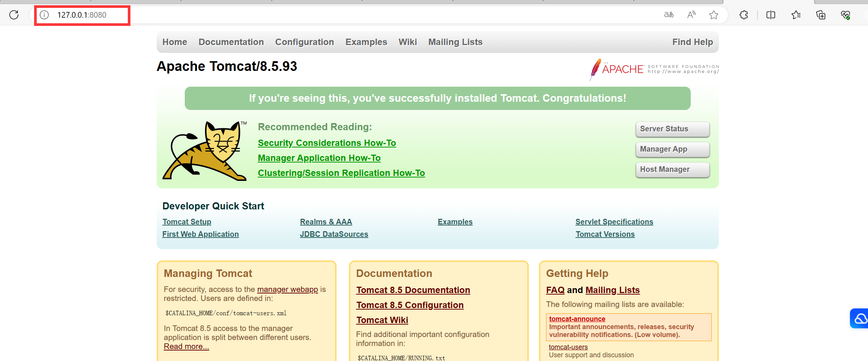Open the Realms & AAA link
Viewport: 868px width, 361px height.
point(326,222)
